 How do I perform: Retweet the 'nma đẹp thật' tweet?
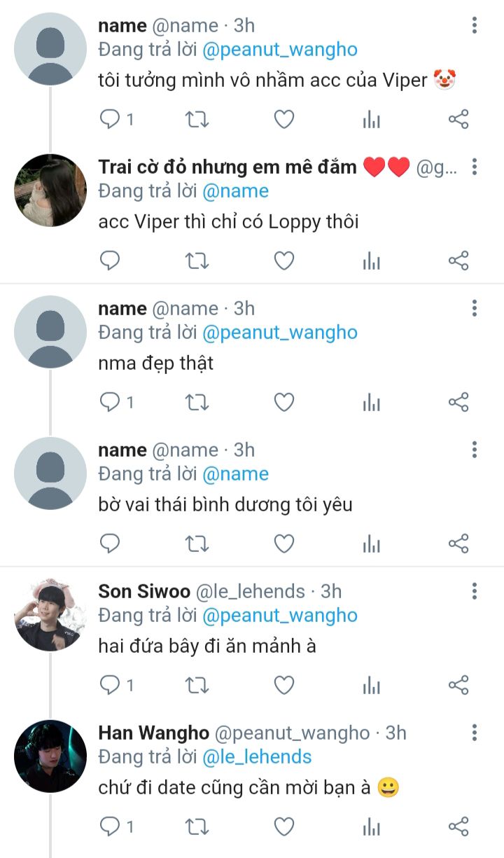pos(197,402)
